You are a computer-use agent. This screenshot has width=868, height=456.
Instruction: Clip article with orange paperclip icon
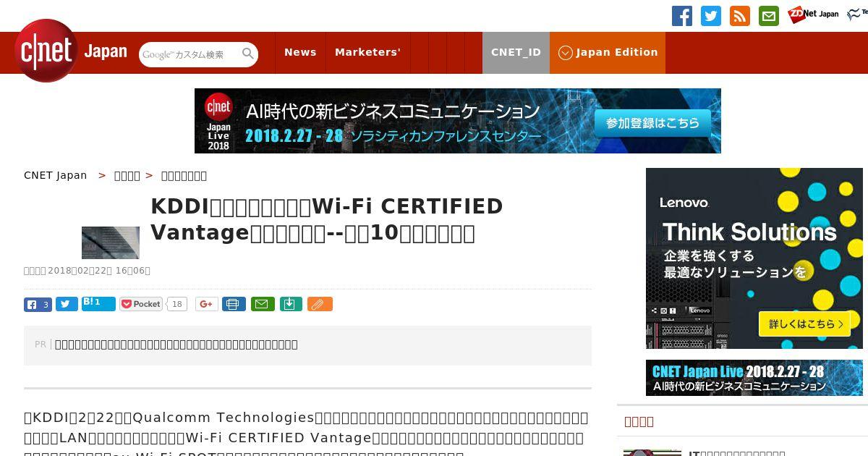pyautogui.click(x=320, y=305)
